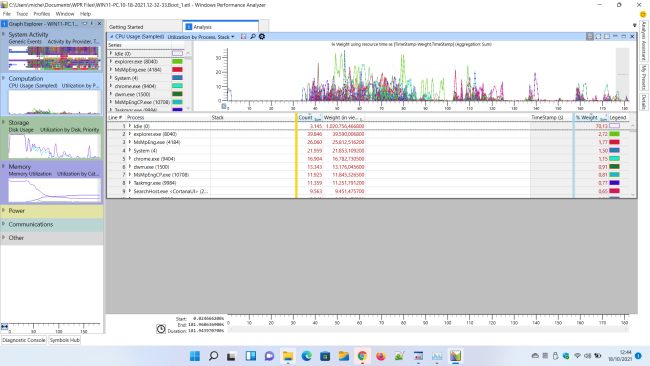Open Task View from taskbar
The width and height of the screenshot is (650, 366).
coord(232,356)
